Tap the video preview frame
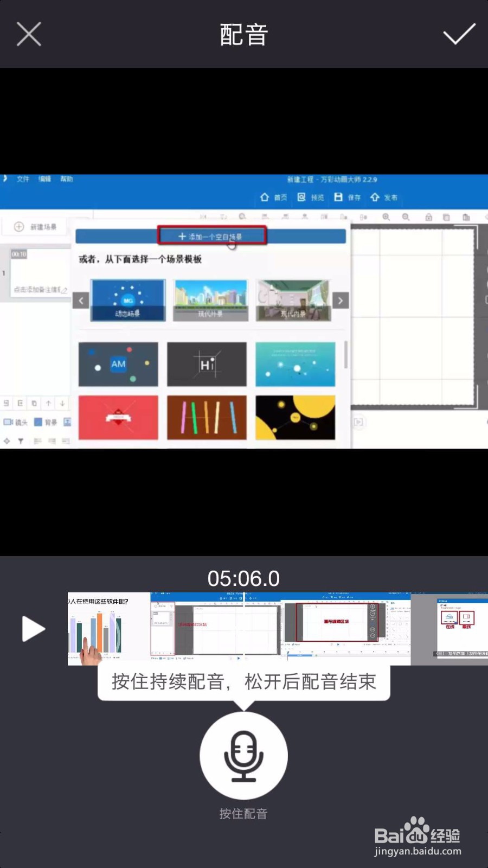This screenshot has width=488, height=868. [x=244, y=311]
